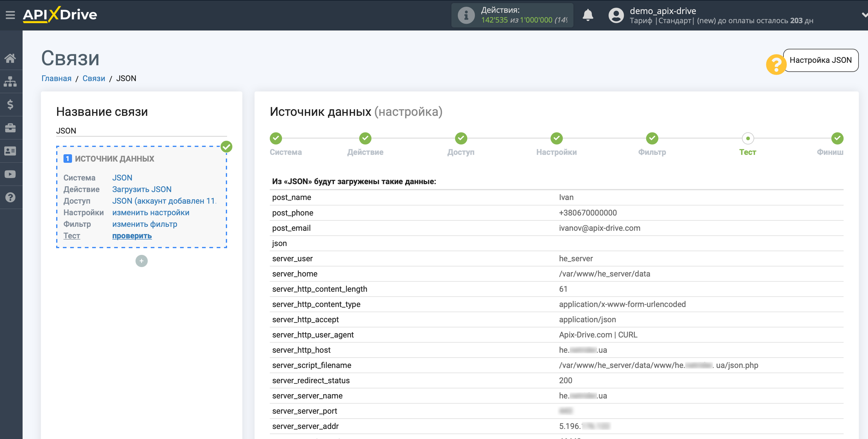
Task: Click the data source green checkmark badge
Action: (x=226, y=147)
